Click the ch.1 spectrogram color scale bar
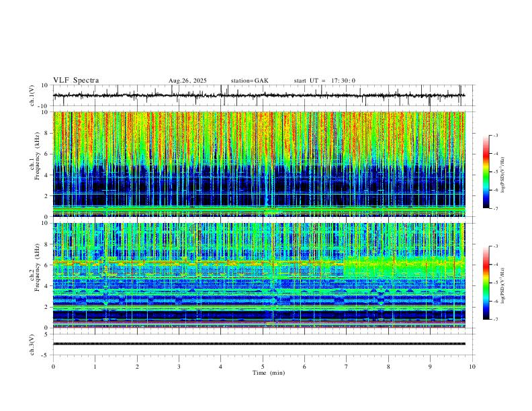The image size is (532, 411). tap(486, 172)
